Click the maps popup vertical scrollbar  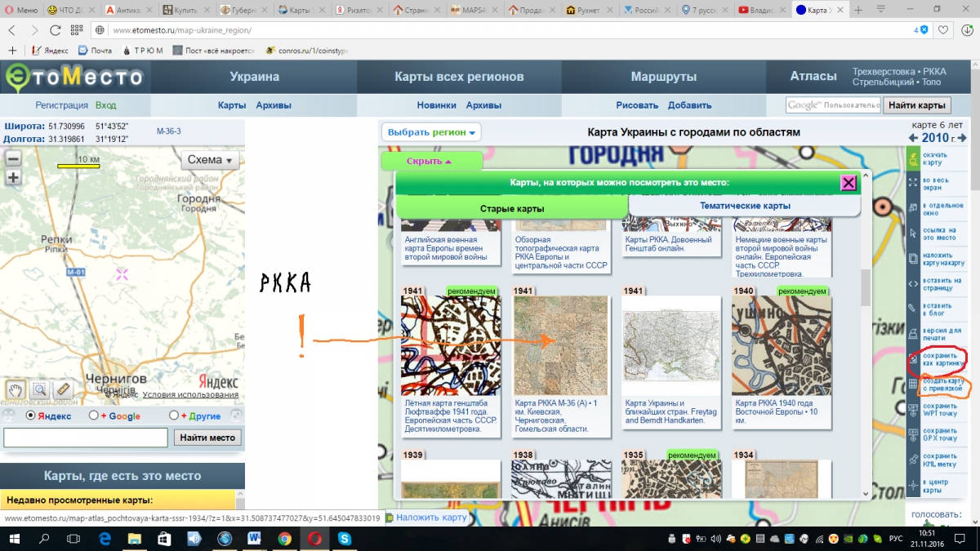pos(866,287)
